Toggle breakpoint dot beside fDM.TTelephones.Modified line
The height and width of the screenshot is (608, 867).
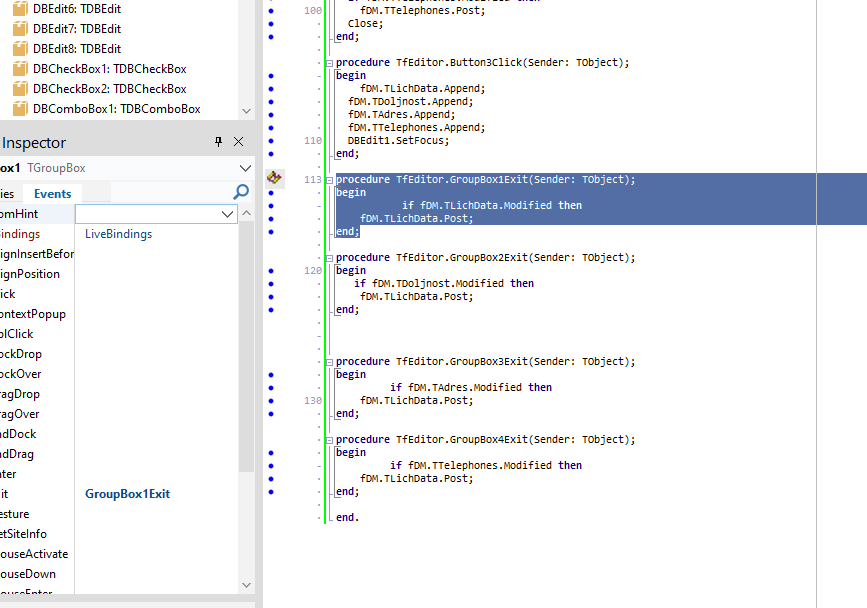271,466
